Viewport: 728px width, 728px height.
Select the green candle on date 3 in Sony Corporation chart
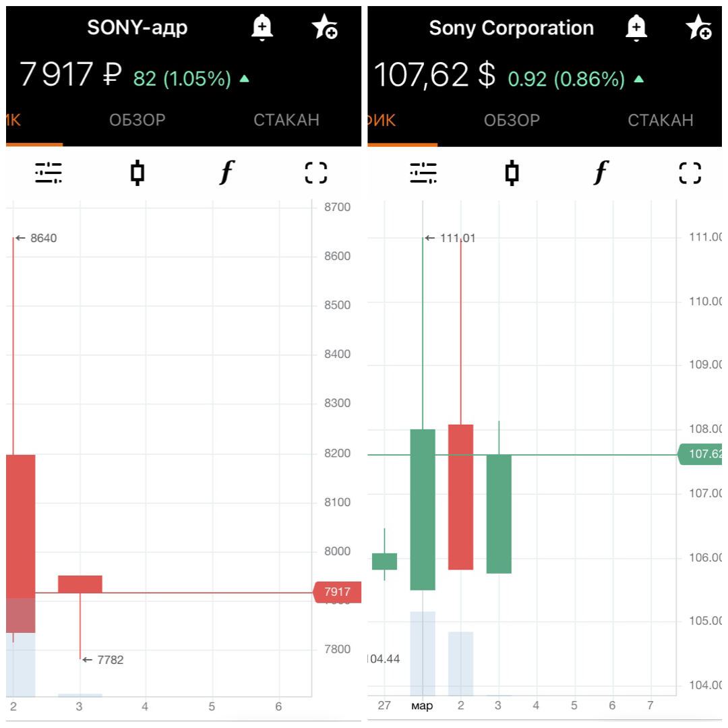point(499,514)
